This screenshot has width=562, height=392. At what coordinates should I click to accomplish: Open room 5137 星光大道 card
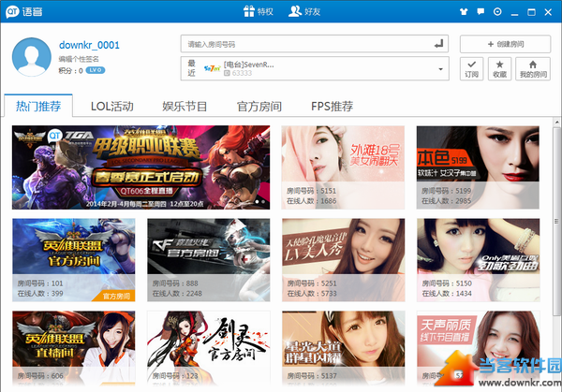click(343, 348)
